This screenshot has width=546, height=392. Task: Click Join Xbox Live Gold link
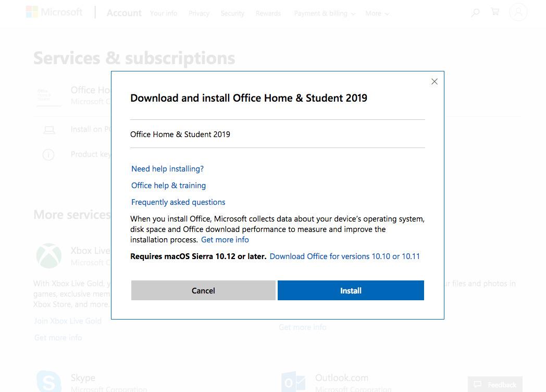pyautogui.click(x=68, y=321)
